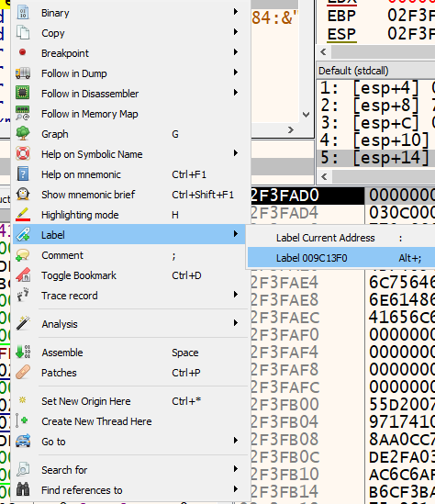Click left arrow of registers panel scrollbar
435x504 pixels.
click(x=324, y=51)
